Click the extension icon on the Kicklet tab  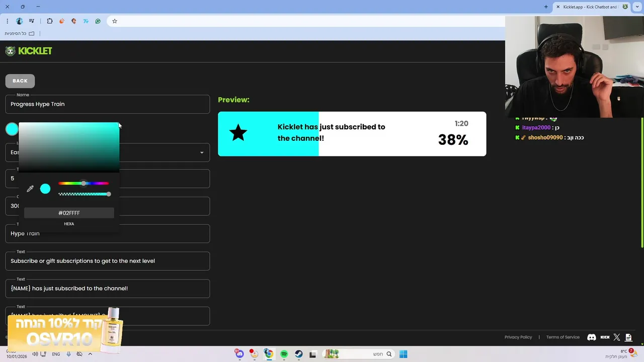click(x=625, y=7)
